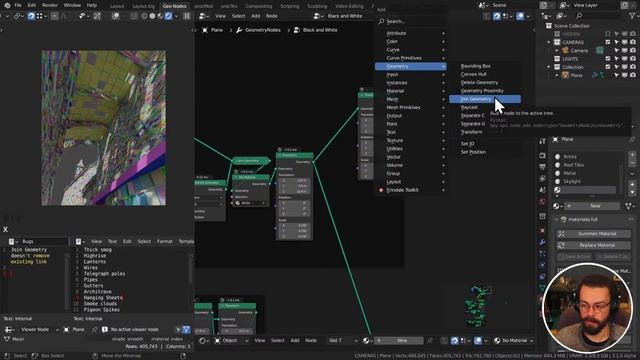Click New button in bottom shader header
Screen dimensions: 640x360
tap(399, 340)
